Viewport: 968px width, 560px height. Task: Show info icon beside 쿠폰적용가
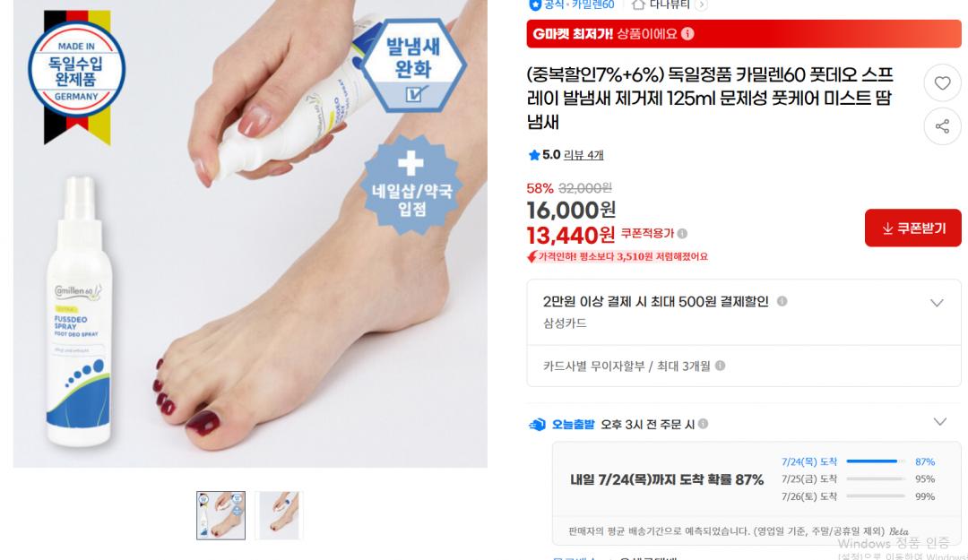tap(682, 233)
